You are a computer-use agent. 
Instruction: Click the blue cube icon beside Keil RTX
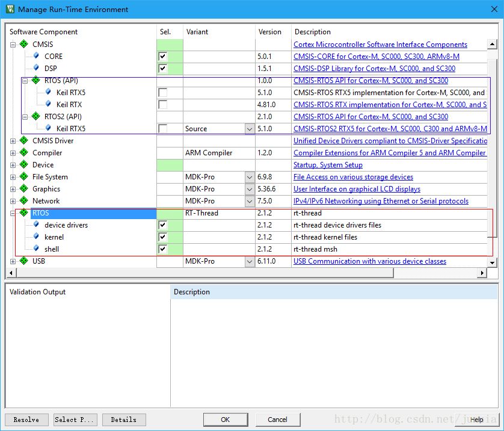tap(48, 104)
